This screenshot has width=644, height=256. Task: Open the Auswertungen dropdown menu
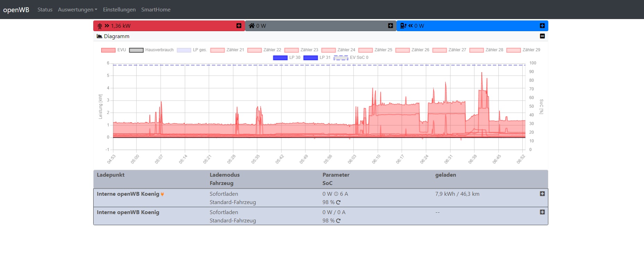click(x=77, y=10)
